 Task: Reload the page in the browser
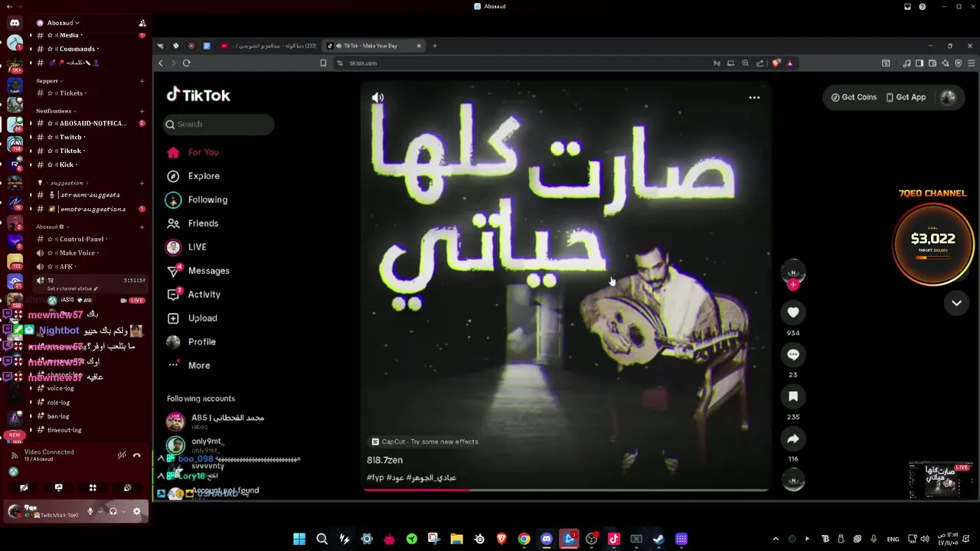186,64
